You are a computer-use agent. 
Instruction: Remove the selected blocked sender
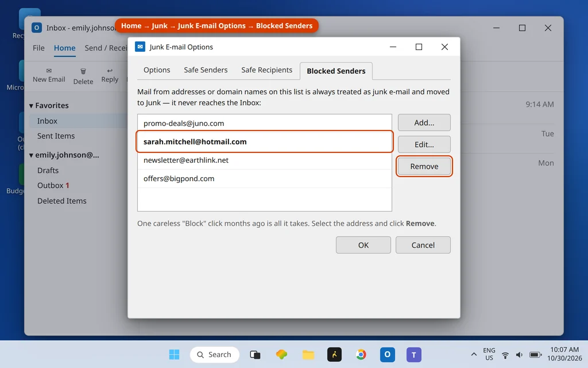[424, 166]
